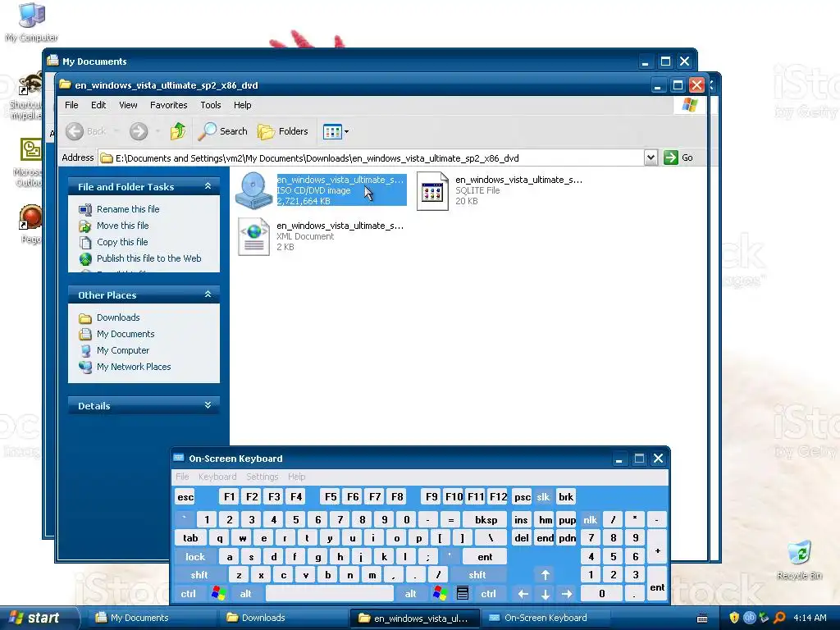Toggle the right shft key
Viewport: 840px width, 630px height.
(477, 575)
